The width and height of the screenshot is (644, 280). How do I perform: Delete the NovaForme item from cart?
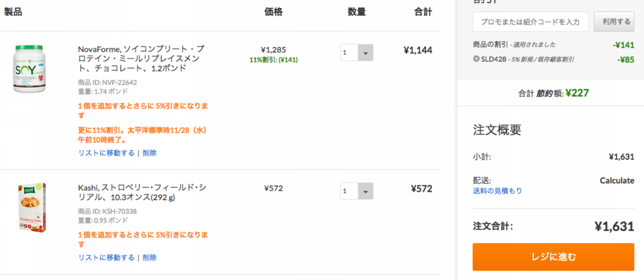[x=150, y=153]
